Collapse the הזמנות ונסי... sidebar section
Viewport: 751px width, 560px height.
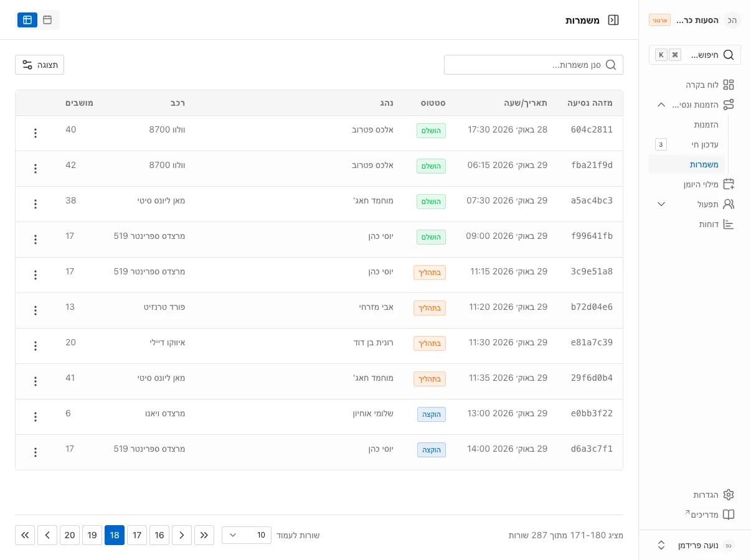tap(695, 105)
